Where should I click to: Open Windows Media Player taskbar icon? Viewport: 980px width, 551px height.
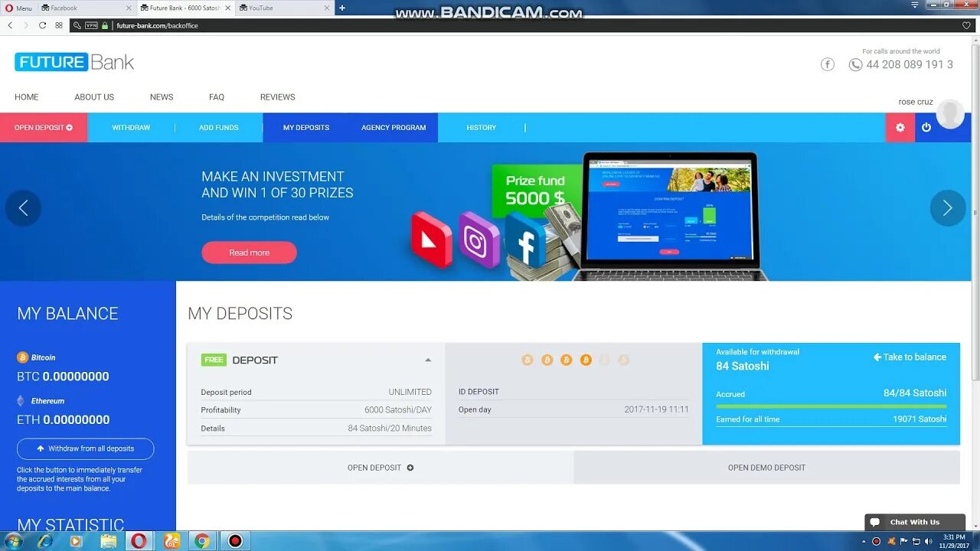tap(76, 541)
